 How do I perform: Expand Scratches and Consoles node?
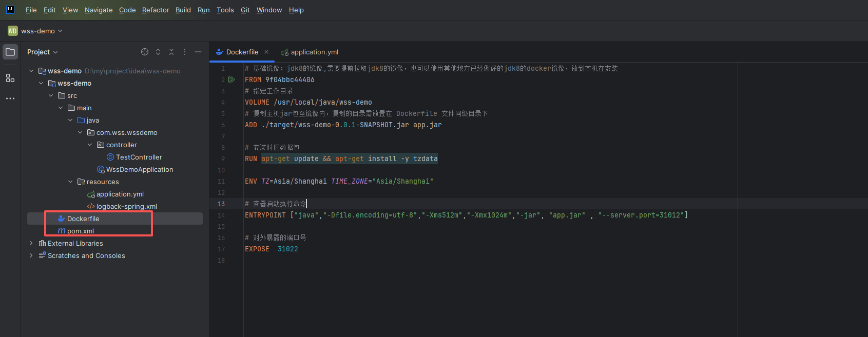(x=31, y=255)
